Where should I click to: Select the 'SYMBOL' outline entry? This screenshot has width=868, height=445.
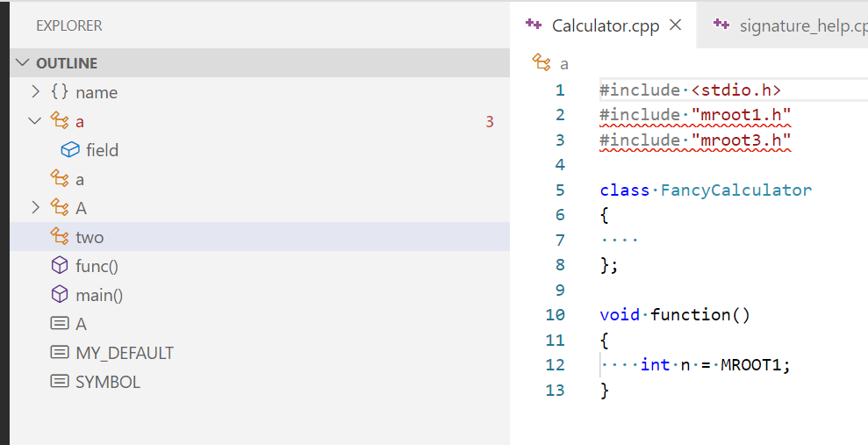point(260,381)
